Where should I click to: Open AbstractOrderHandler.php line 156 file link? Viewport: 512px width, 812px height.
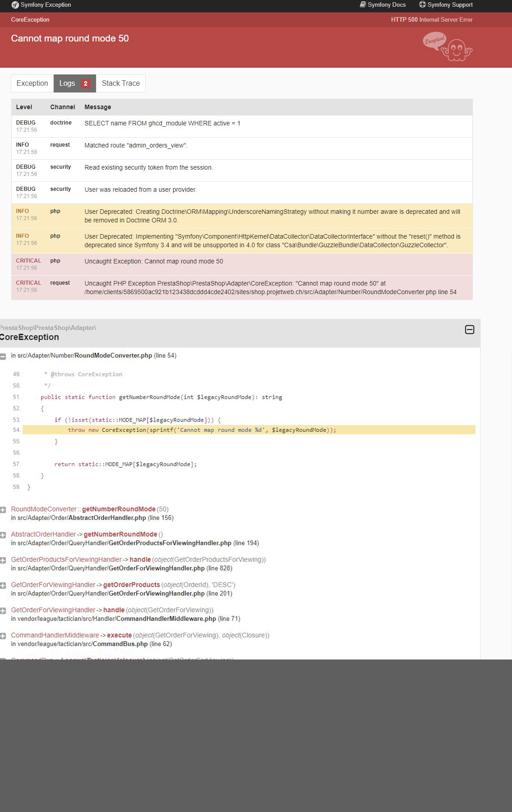[x=92, y=518]
